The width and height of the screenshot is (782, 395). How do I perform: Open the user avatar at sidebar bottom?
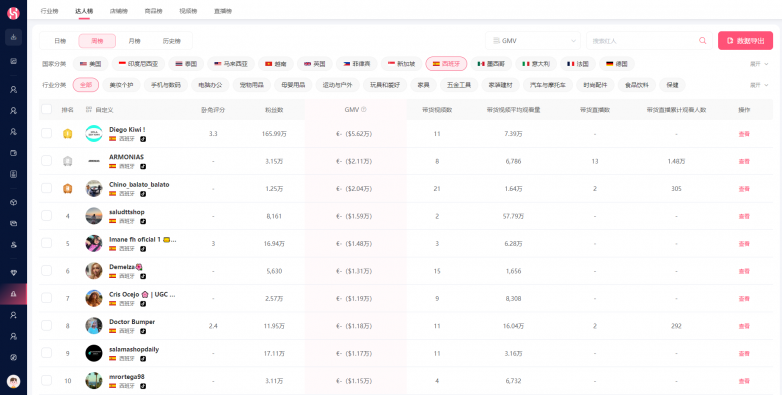13,382
